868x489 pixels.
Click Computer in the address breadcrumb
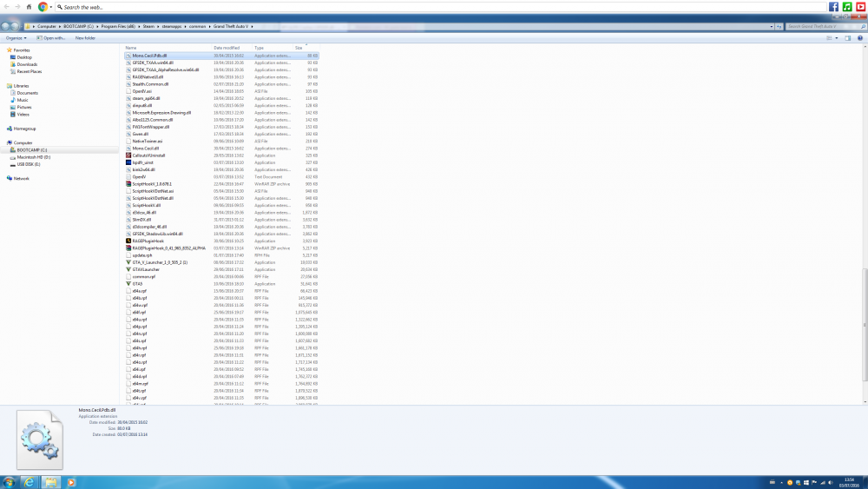[47, 26]
